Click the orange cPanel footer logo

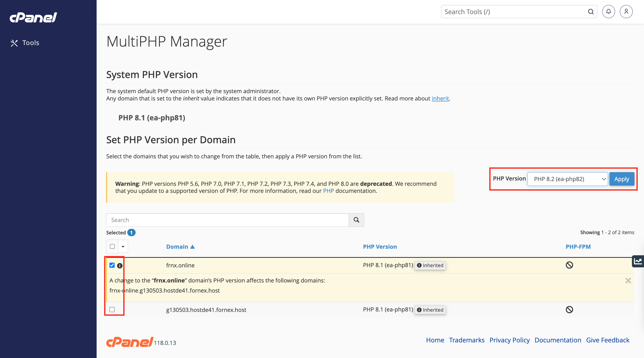pos(130,342)
